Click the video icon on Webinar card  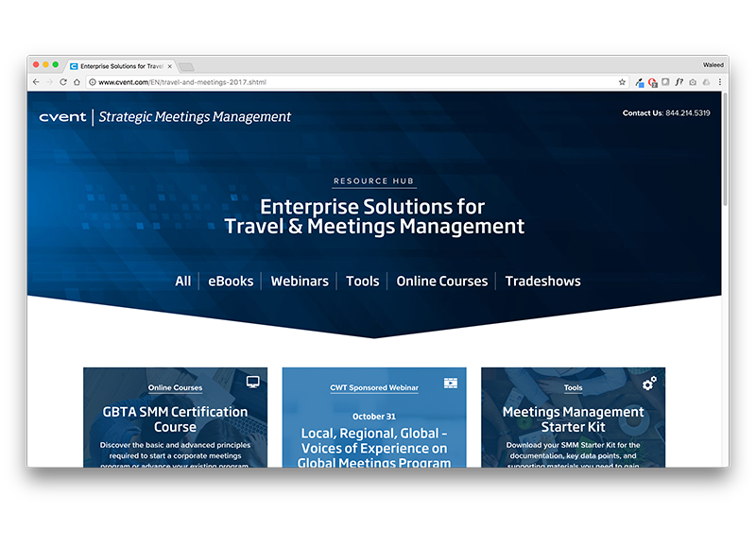click(451, 384)
